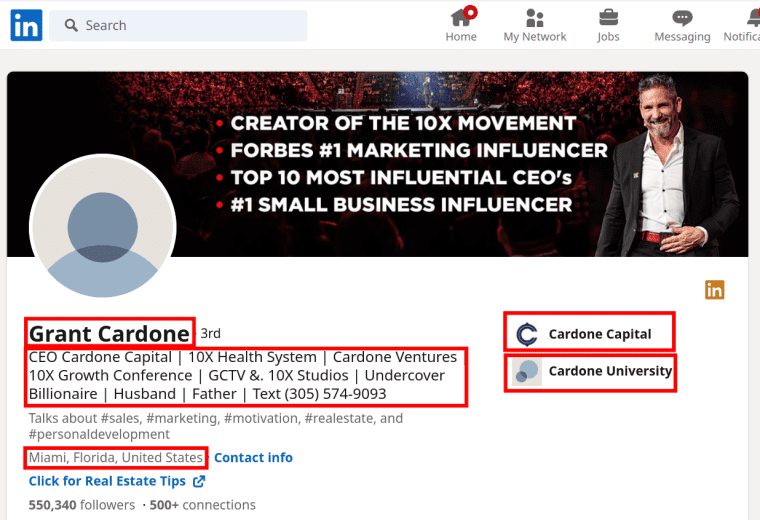Screen dimensions: 760x520
Task: Open the My Network nav icon
Action: click(535, 18)
